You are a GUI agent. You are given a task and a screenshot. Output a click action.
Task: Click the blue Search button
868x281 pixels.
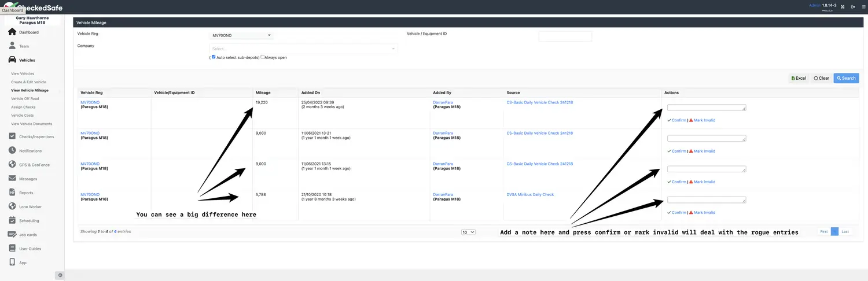846,78
